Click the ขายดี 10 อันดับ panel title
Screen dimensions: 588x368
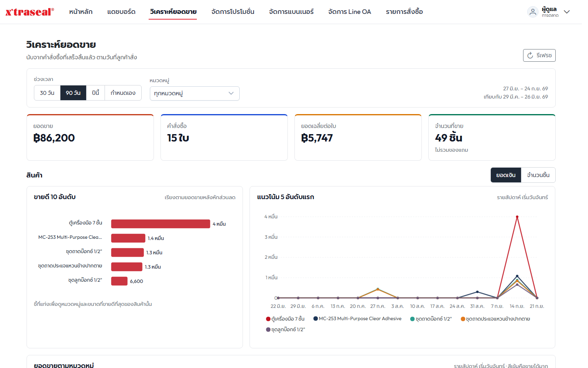(x=55, y=197)
